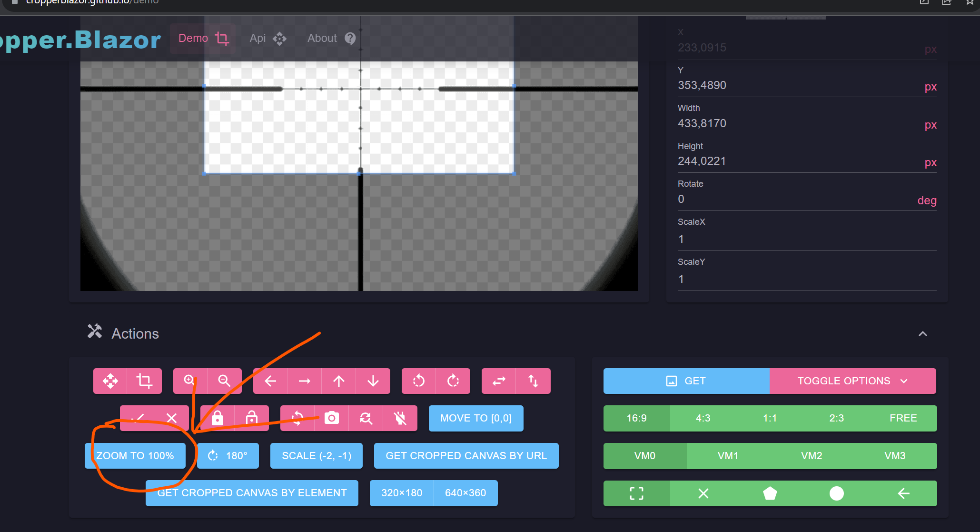Reset the cropper with the refresh icon

point(366,418)
